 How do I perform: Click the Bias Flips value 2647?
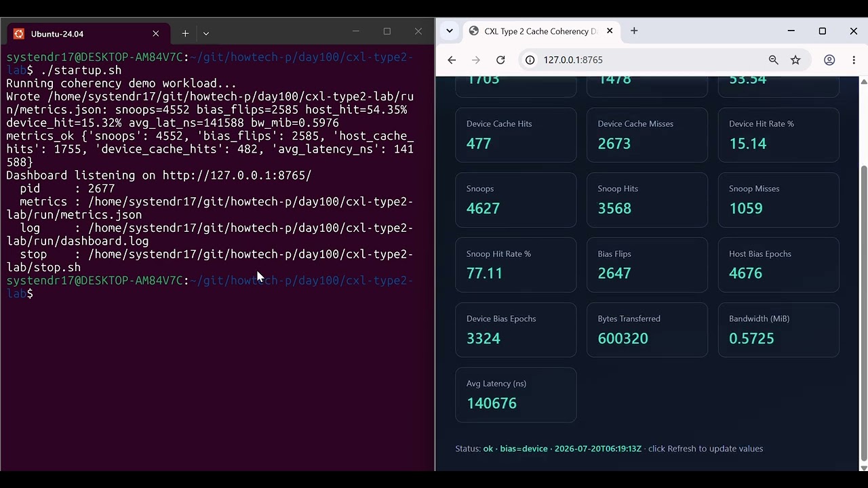point(614,273)
